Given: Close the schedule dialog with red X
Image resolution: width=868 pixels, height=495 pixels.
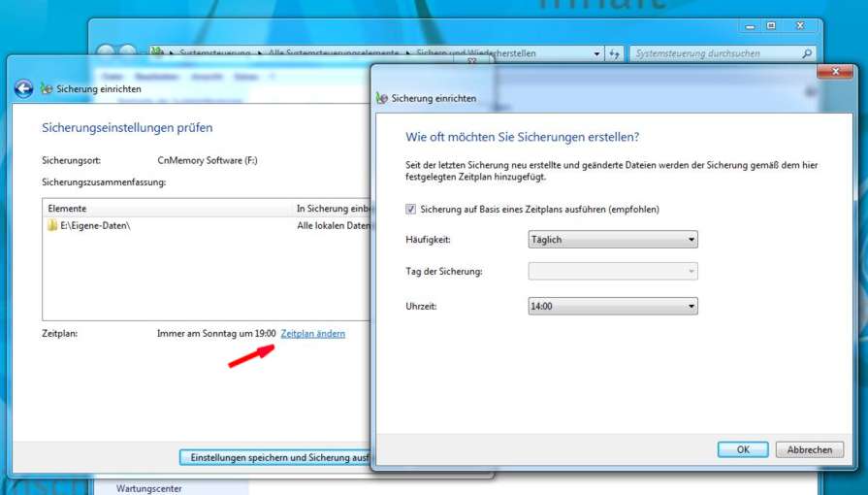Looking at the screenshot, I should point(835,72).
